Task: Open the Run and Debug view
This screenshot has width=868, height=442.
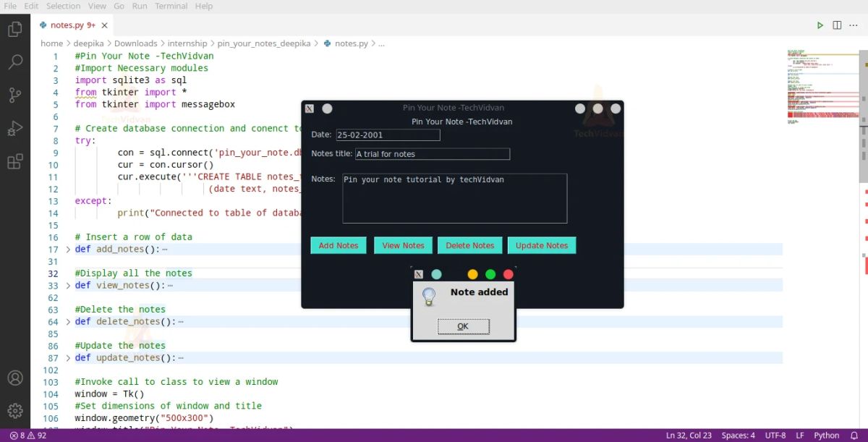Action: pos(14,128)
